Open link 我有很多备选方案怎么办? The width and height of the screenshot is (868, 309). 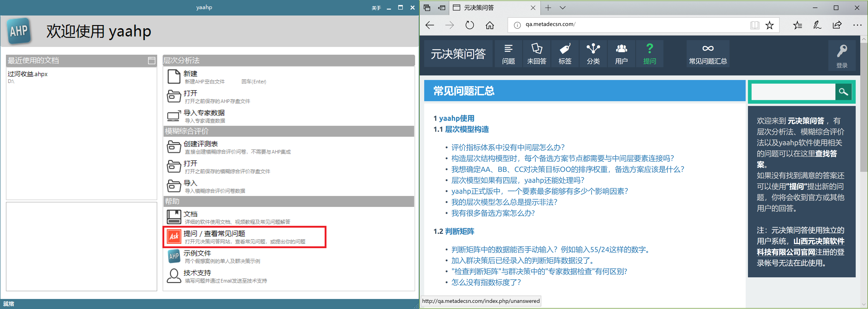493,213
